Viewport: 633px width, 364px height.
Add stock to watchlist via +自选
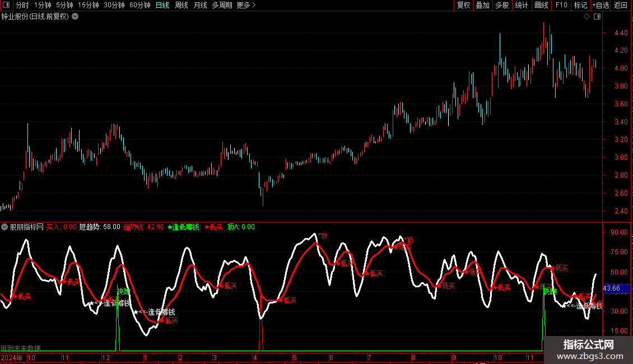(x=601, y=5)
